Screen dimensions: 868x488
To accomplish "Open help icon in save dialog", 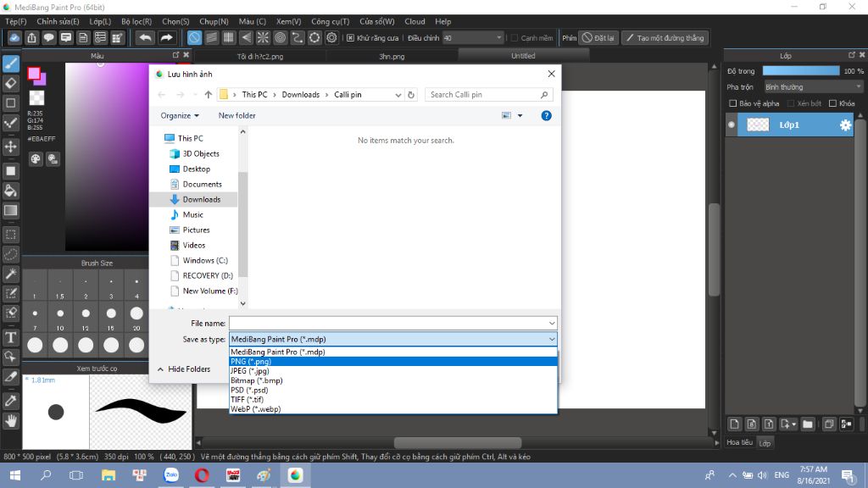I will [547, 115].
